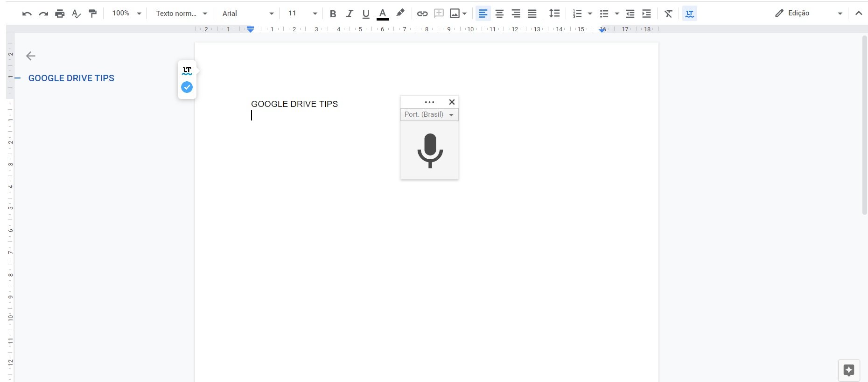
Task: Open the Arial font dropdown
Action: (x=248, y=14)
